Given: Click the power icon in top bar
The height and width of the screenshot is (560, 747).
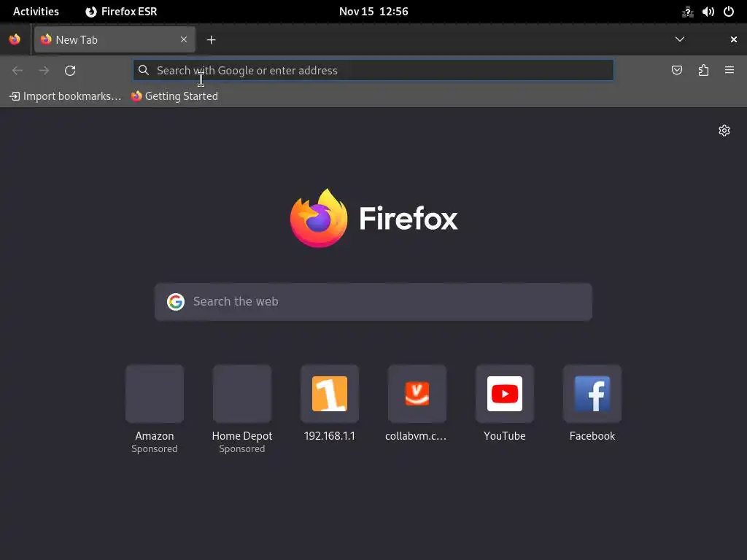Looking at the screenshot, I should coord(729,12).
